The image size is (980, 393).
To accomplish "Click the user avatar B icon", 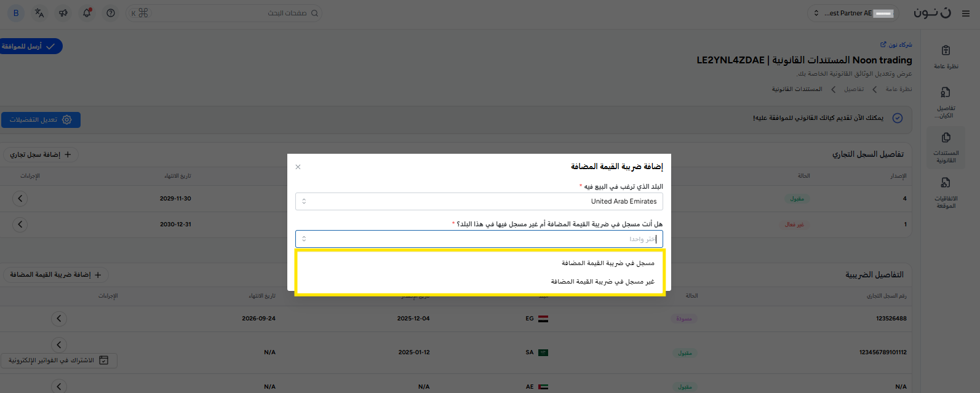I will tap(16, 13).
